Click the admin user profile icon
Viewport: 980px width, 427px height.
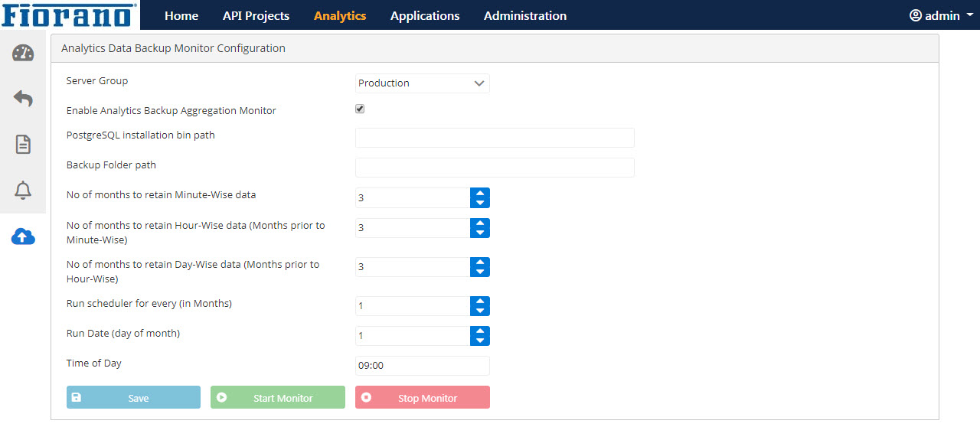[x=916, y=15]
